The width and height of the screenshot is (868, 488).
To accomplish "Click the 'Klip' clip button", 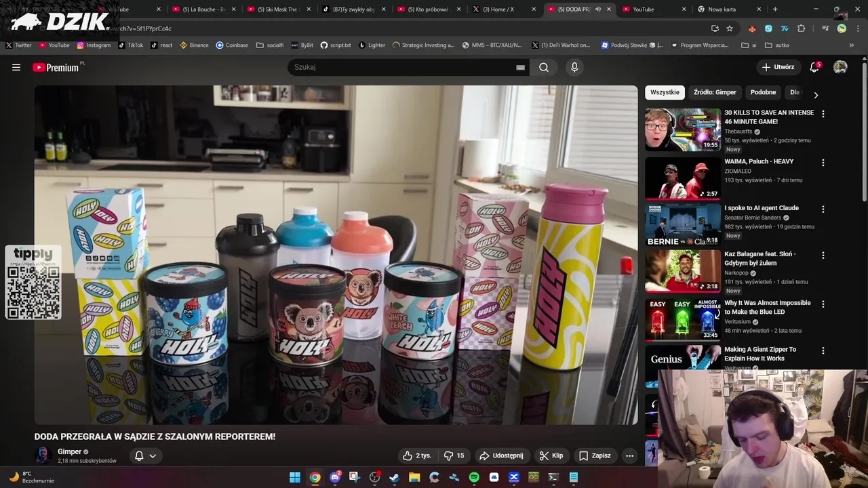I will (x=551, y=455).
